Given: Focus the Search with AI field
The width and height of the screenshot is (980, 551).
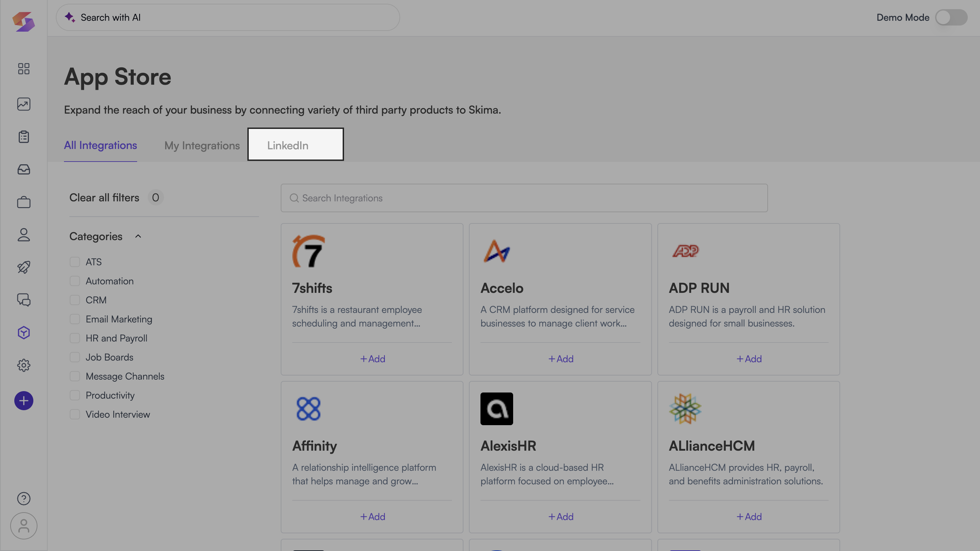Looking at the screenshot, I should 228,17.
